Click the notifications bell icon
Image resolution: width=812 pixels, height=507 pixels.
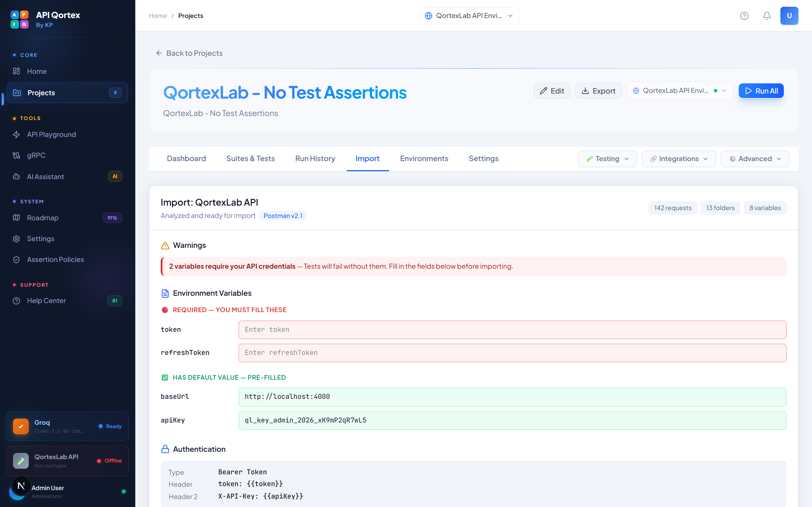[x=767, y=16]
